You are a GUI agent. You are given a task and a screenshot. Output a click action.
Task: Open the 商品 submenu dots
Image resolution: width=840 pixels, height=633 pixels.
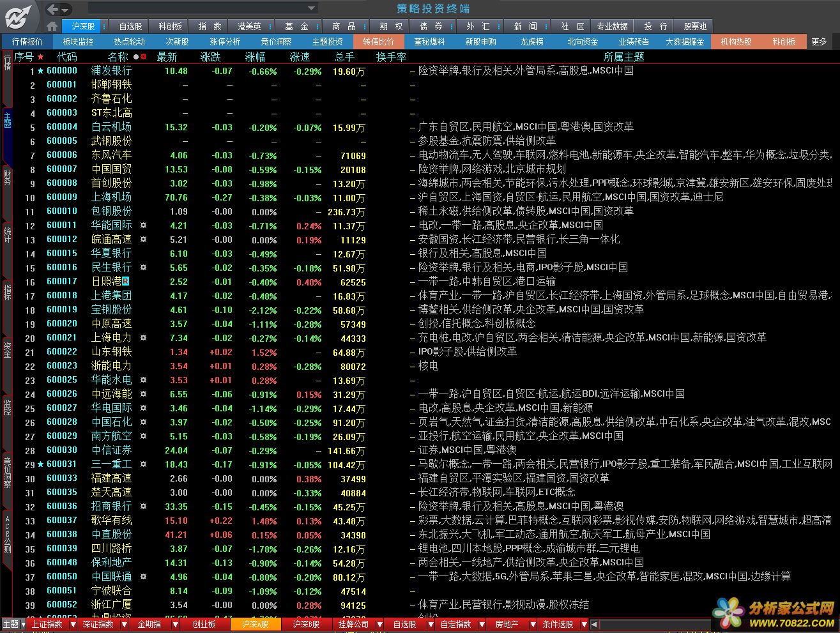tap(365, 26)
